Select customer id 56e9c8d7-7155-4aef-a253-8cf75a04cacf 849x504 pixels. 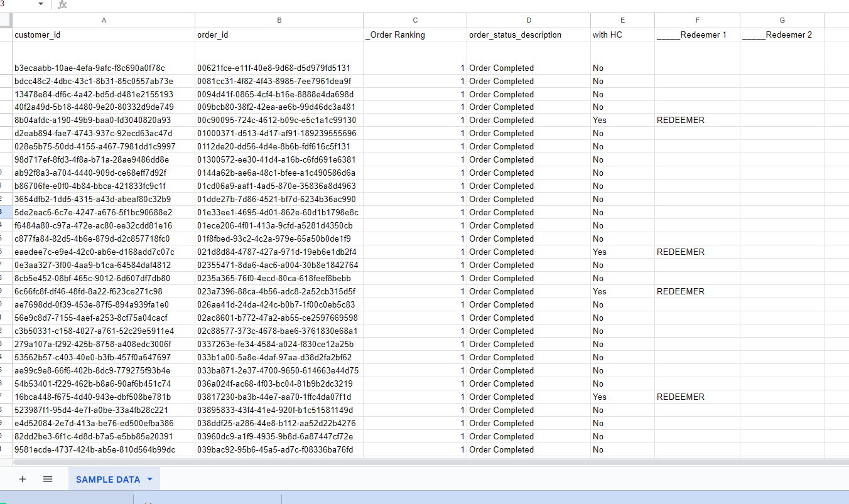pos(104,318)
